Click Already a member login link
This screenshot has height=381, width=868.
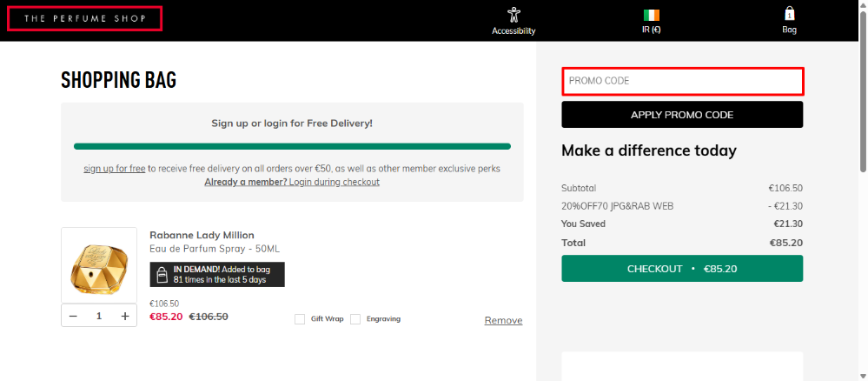pyautogui.click(x=292, y=182)
